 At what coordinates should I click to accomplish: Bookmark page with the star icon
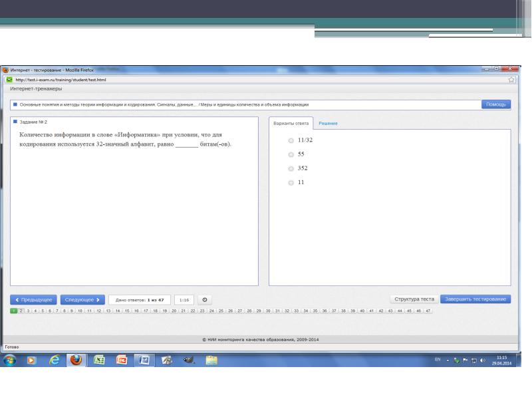tap(511, 80)
